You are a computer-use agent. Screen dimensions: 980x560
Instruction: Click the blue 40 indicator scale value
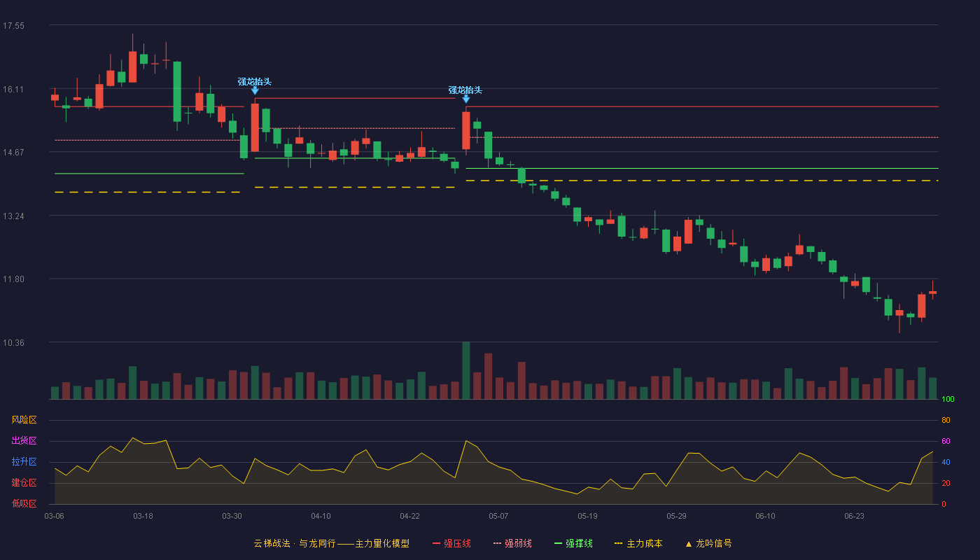tap(946, 462)
